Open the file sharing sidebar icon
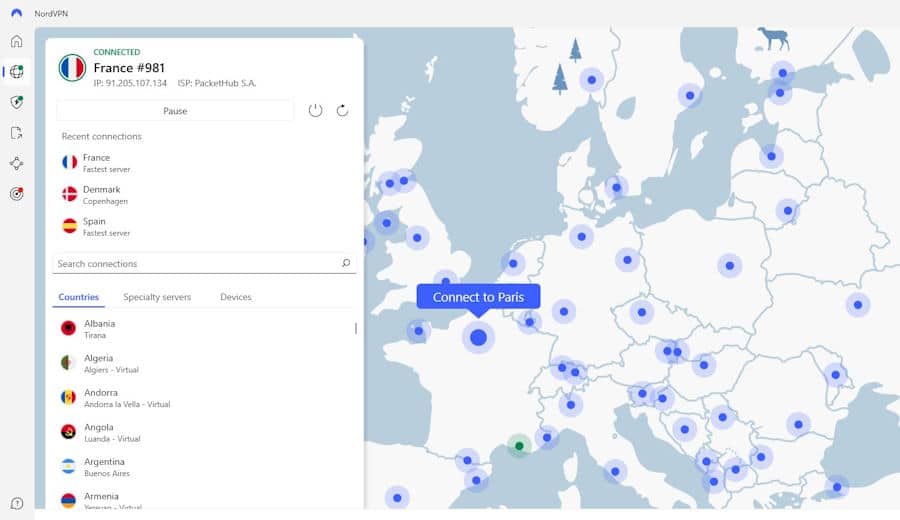The width and height of the screenshot is (900, 520). [x=17, y=133]
